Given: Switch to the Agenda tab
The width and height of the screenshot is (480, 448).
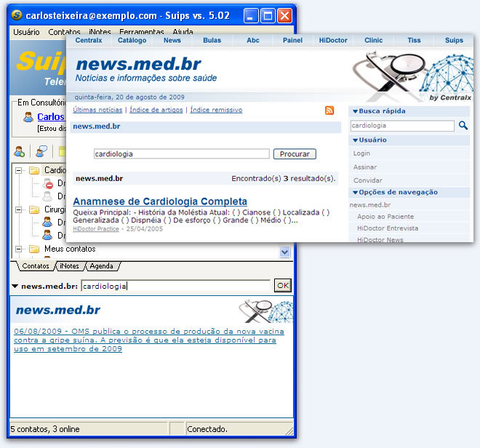Looking at the screenshot, I should pyautogui.click(x=101, y=265).
